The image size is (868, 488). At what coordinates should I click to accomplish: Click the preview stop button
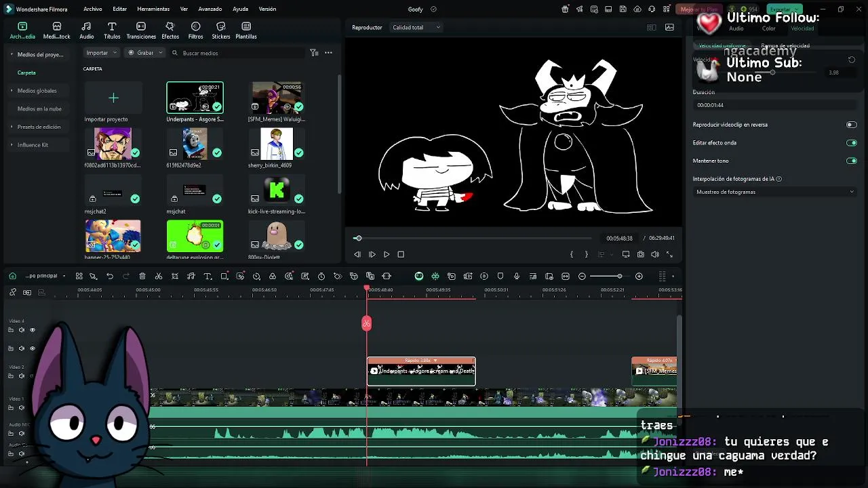click(401, 255)
